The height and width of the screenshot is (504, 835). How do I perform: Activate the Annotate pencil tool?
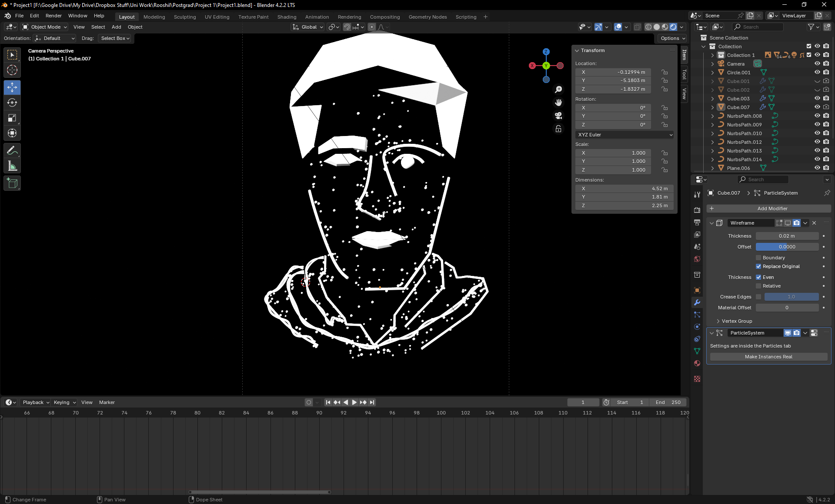click(12, 151)
